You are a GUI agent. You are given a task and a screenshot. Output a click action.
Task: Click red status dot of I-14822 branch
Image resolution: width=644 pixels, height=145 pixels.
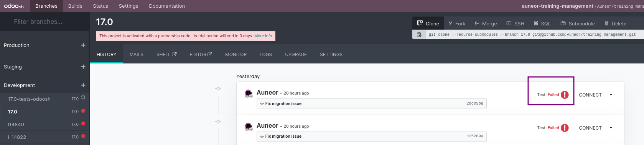pyautogui.click(x=83, y=136)
